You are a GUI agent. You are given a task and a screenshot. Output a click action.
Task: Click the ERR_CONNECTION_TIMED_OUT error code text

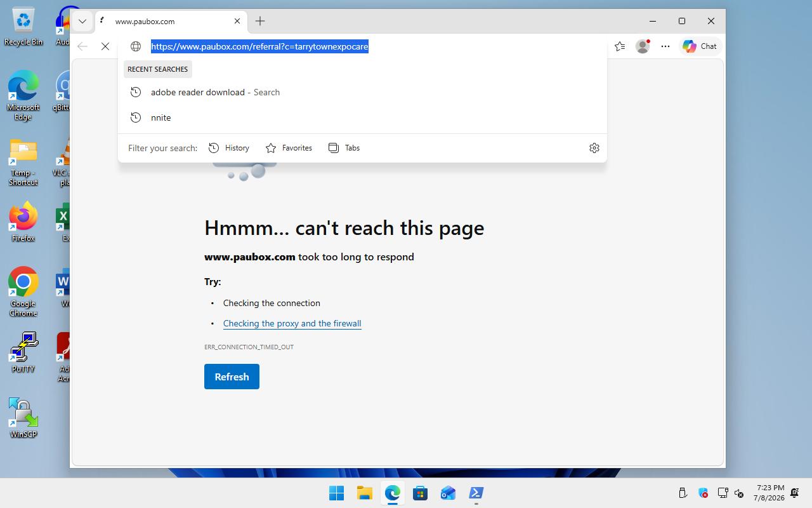pyautogui.click(x=249, y=347)
